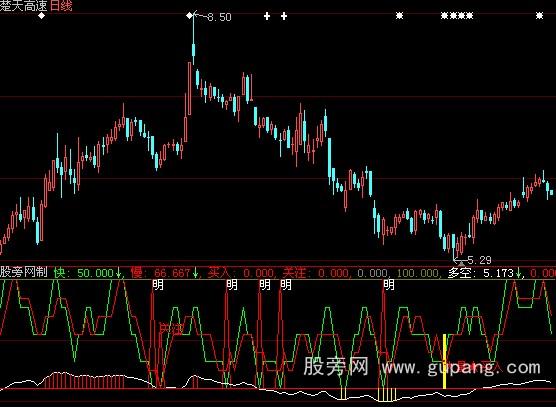The width and height of the screenshot is (556, 407).
Task: Click the rightmost asterisk info marker
Action: click(539, 16)
